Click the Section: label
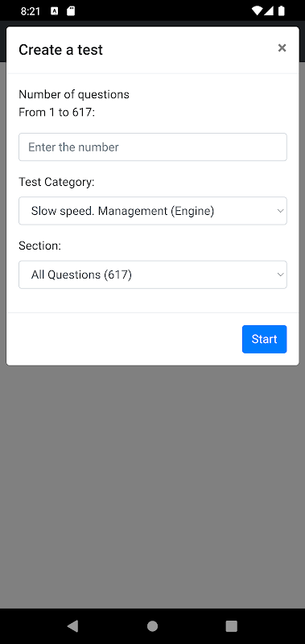305x644 pixels. (39, 246)
